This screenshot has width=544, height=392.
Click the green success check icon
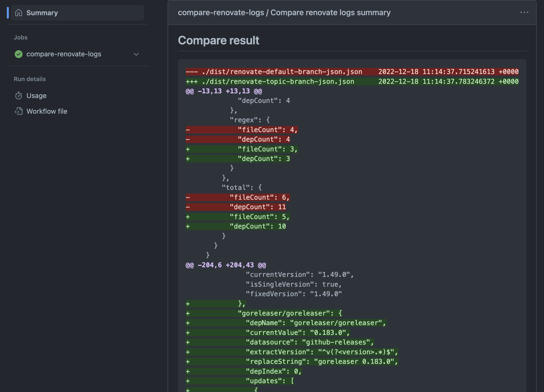19,54
